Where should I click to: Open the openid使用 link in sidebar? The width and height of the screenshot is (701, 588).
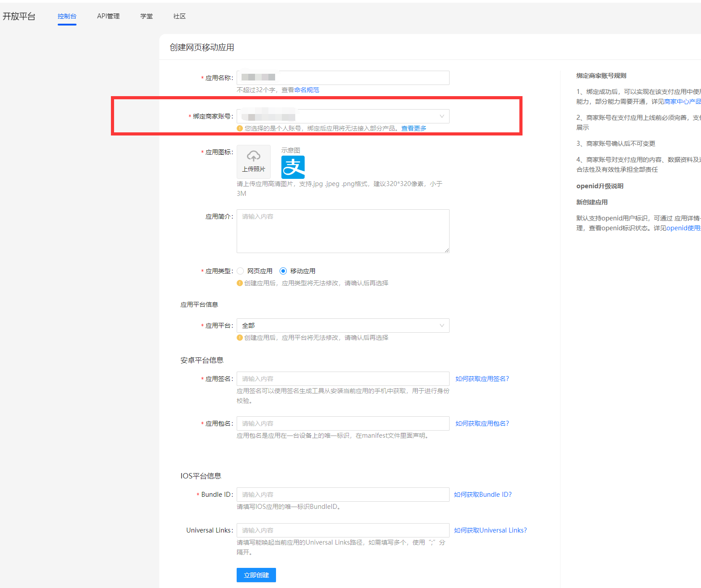[684, 228]
